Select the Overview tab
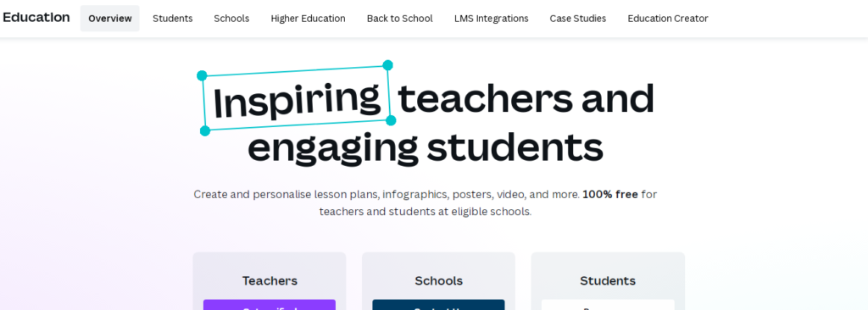The width and height of the screenshot is (868, 310). coord(109,19)
